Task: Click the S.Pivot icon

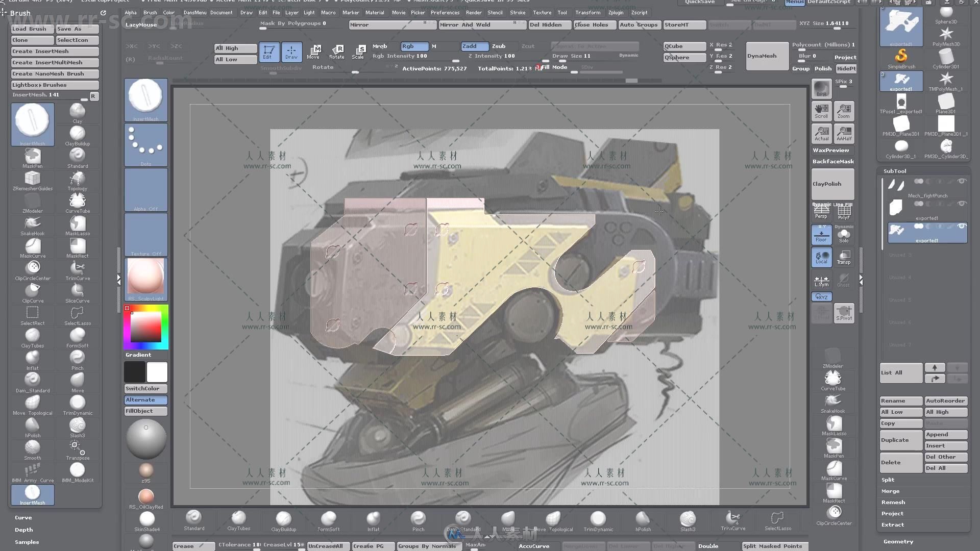Action: tap(844, 313)
